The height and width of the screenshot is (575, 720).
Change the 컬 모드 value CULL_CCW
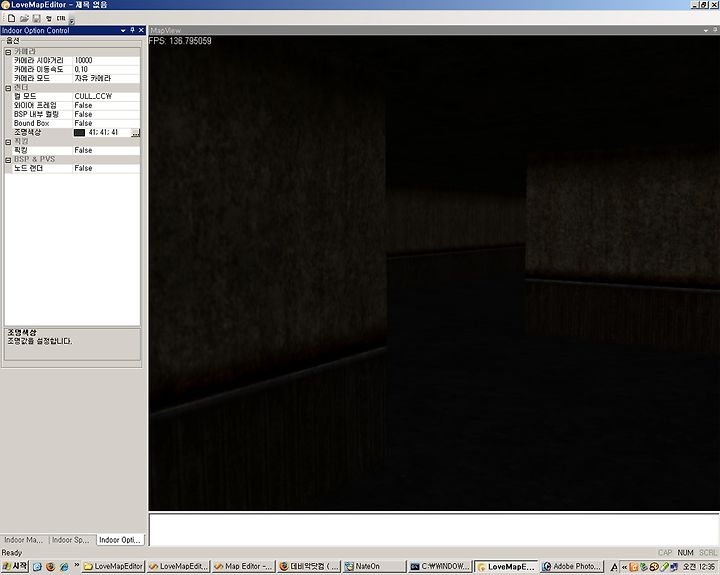(107, 96)
